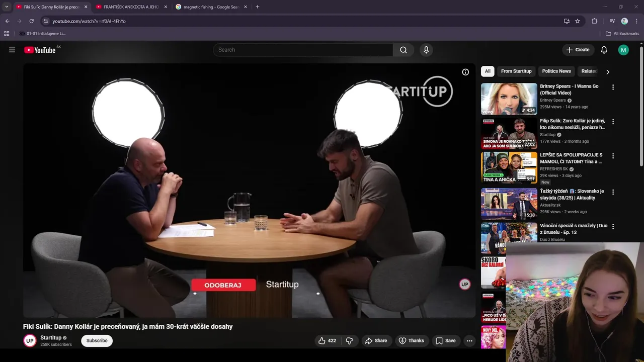Open Ťažký týždeň video thumbnail
The height and width of the screenshot is (362, 644).
509,204
